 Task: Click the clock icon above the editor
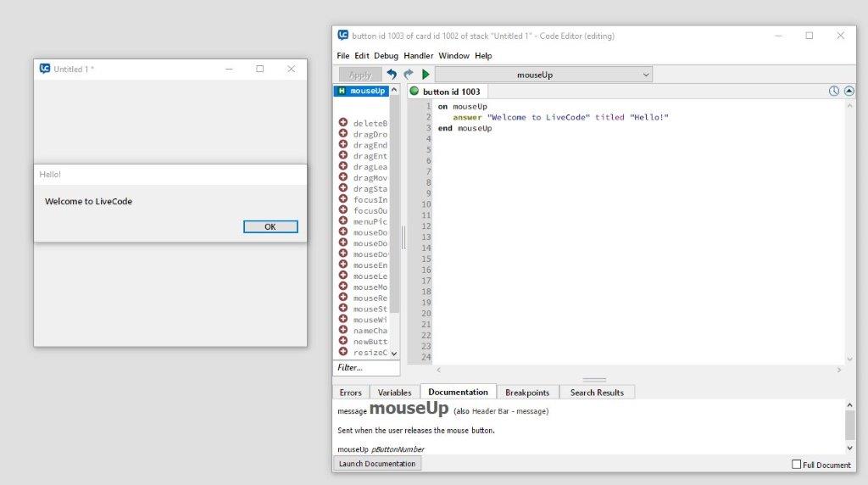[x=834, y=92]
